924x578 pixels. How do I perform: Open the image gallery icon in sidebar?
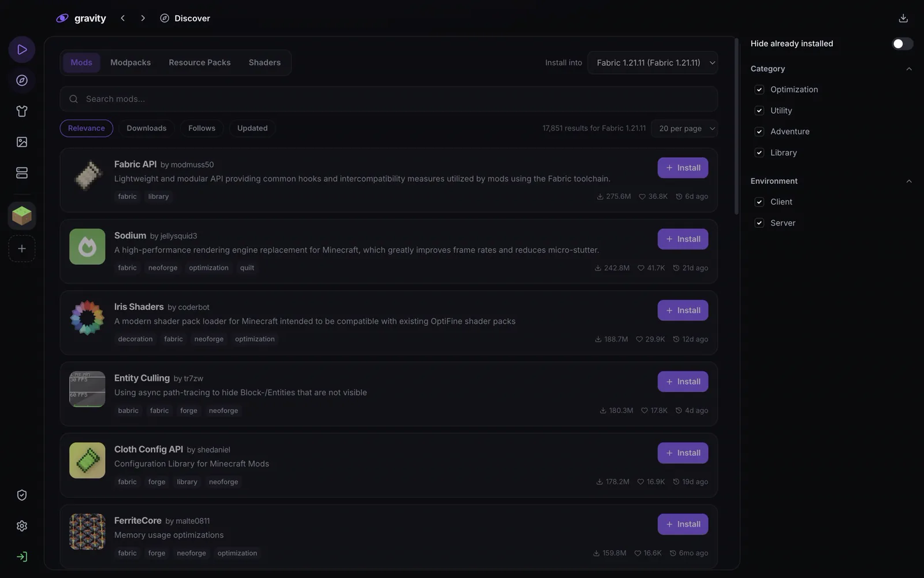22,142
